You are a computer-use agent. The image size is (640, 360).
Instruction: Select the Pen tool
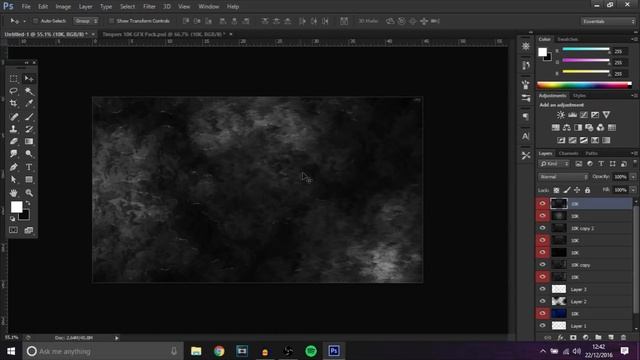point(13,167)
